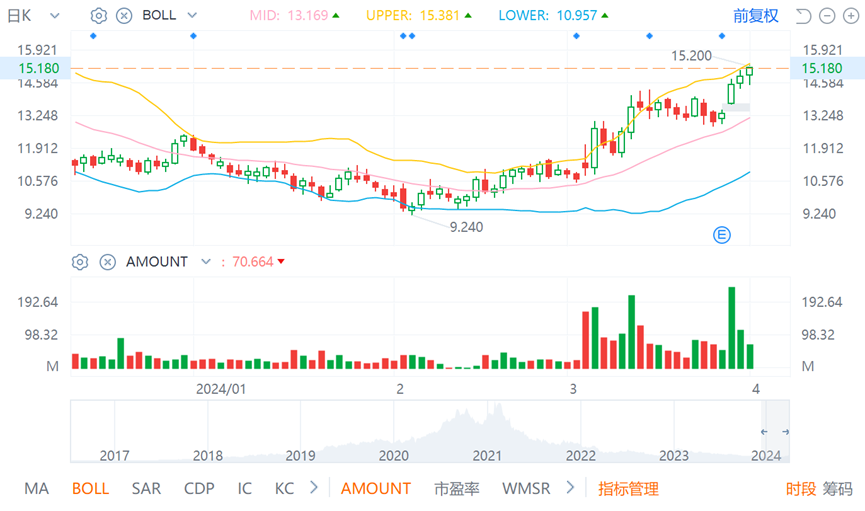Click the highlighted 15.180 price on left axis
The height and width of the screenshot is (511, 865).
[x=35, y=68]
